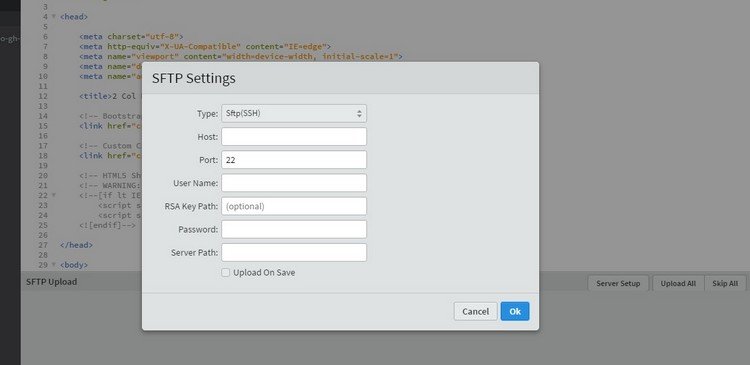The width and height of the screenshot is (750, 365).
Task: Click the Port field containing 22
Action: (x=294, y=160)
